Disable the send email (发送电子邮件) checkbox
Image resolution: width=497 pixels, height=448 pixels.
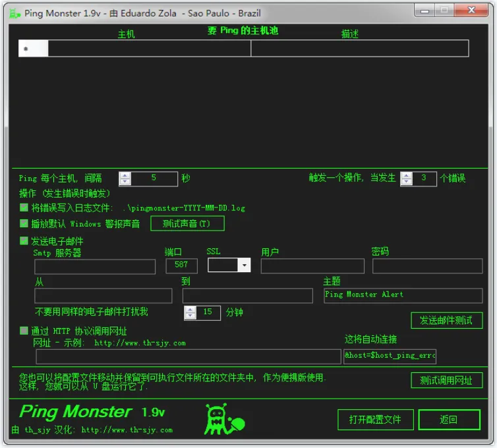pos(24,240)
